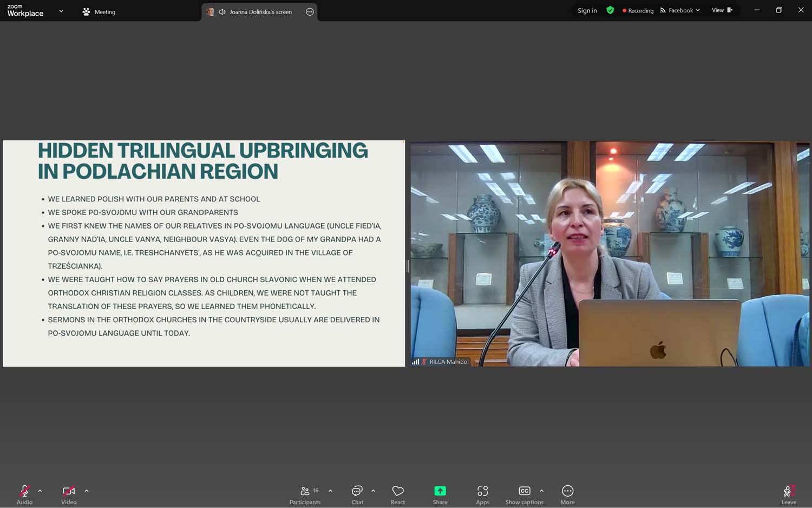Image resolution: width=812 pixels, height=508 pixels.
Task: Enable Show captions
Action: coord(524,494)
